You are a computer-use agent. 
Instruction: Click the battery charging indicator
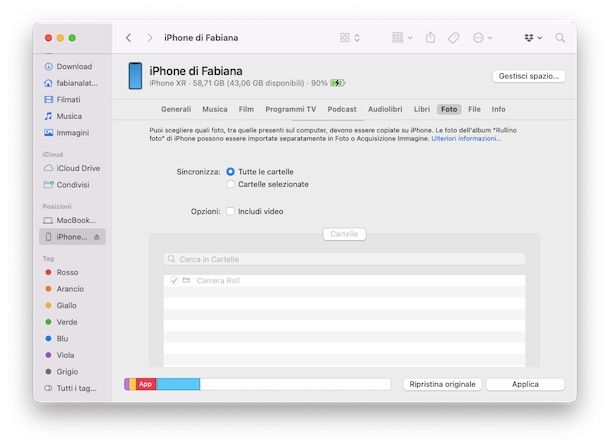click(337, 83)
